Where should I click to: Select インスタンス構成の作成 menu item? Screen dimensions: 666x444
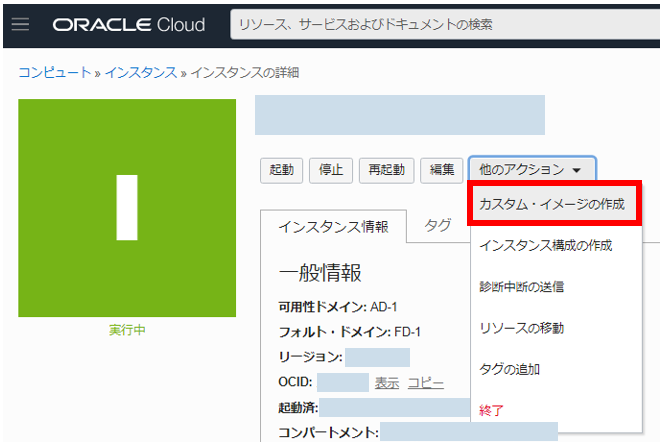point(546,245)
